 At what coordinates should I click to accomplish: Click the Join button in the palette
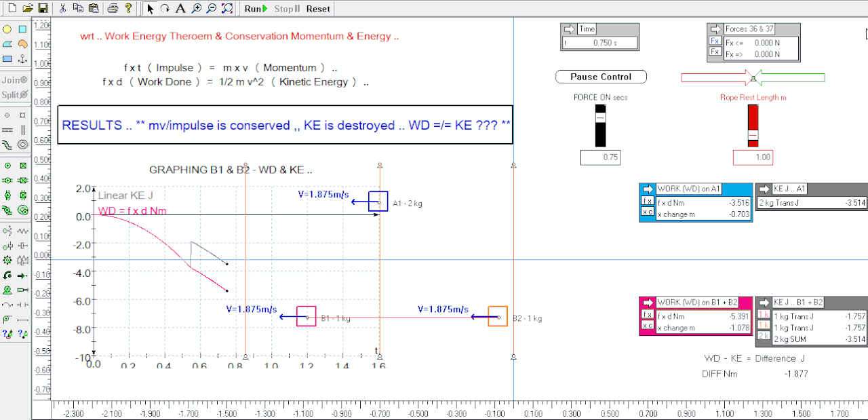tap(15, 80)
